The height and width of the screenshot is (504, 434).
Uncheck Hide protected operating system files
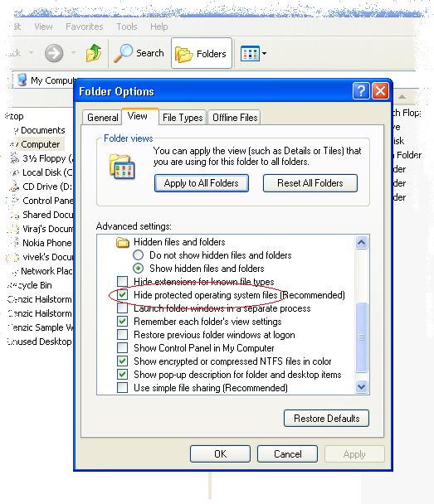point(122,295)
